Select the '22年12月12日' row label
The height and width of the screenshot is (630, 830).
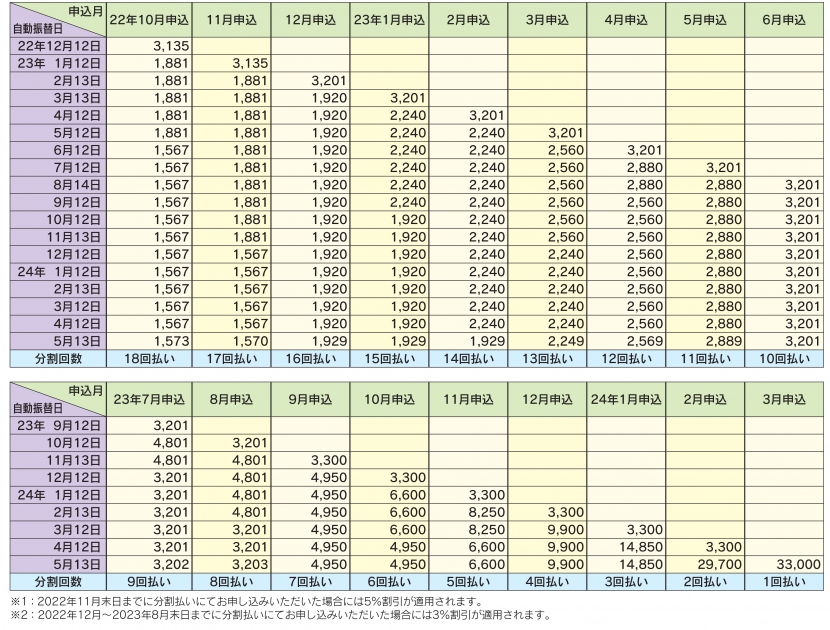click(x=58, y=46)
